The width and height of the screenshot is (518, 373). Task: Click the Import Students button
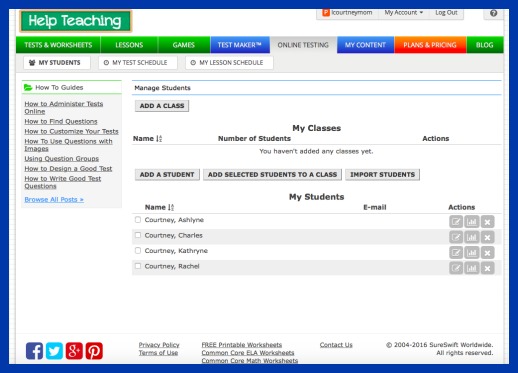click(382, 175)
